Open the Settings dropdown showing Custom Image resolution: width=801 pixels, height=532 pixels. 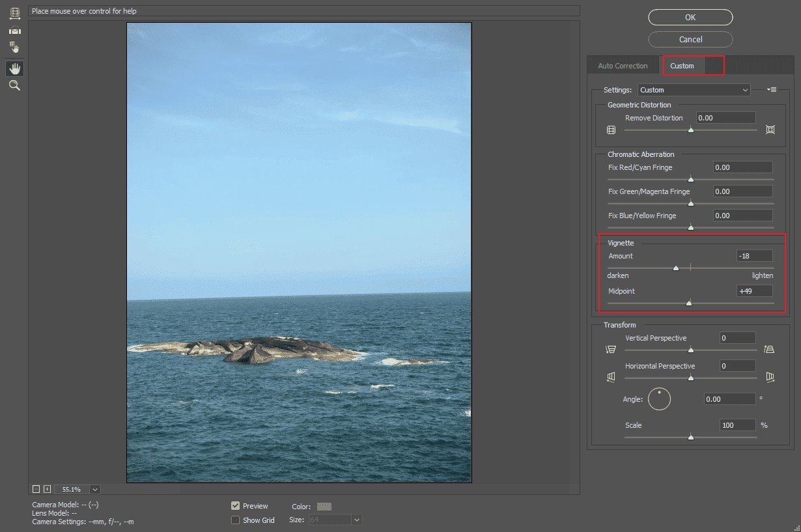694,89
